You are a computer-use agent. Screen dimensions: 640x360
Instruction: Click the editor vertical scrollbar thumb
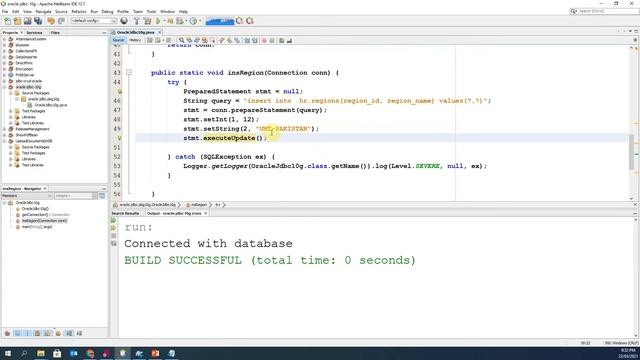pos(631,151)
